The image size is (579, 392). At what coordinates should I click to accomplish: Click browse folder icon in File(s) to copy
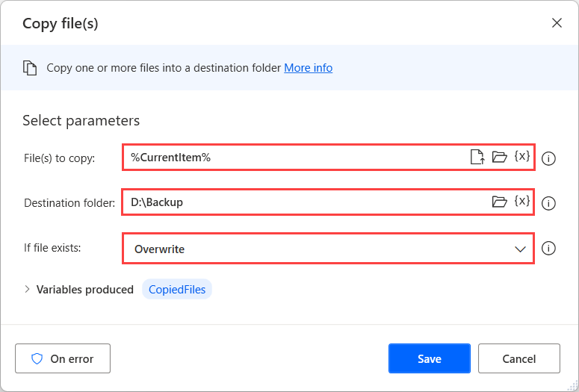499,157
